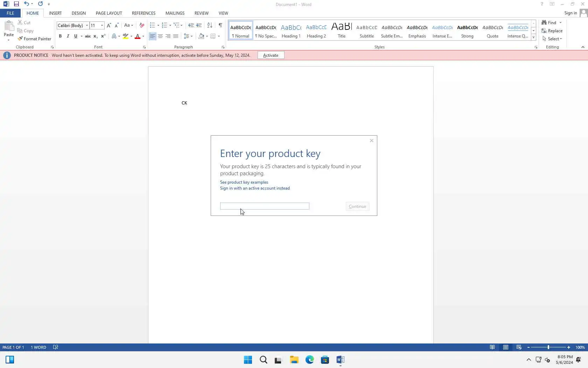Shrink font size with the smaller A icon

click(x=117, y=25)
